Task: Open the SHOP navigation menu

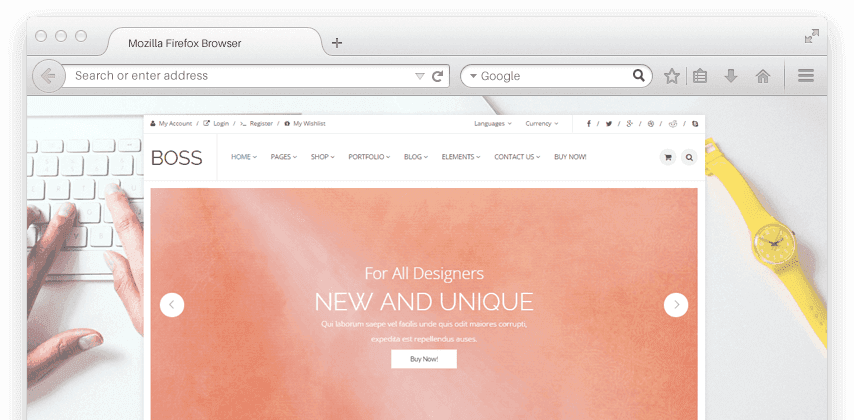Action: point(323,157)
